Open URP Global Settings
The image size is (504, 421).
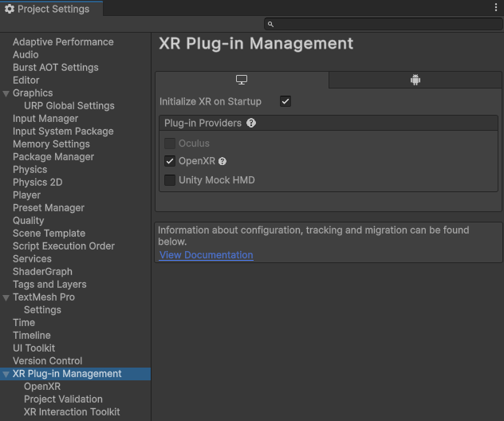coord(69,106)
